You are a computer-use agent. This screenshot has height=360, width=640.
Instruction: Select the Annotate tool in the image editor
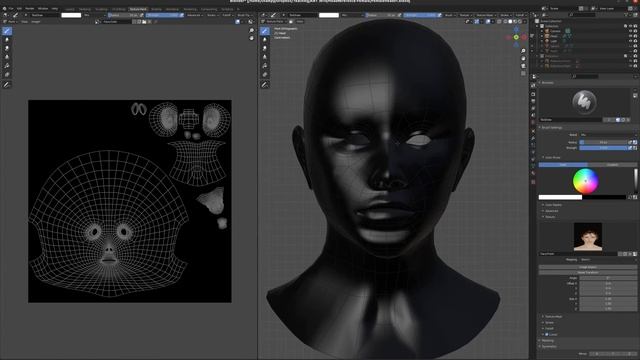(7, 85)
